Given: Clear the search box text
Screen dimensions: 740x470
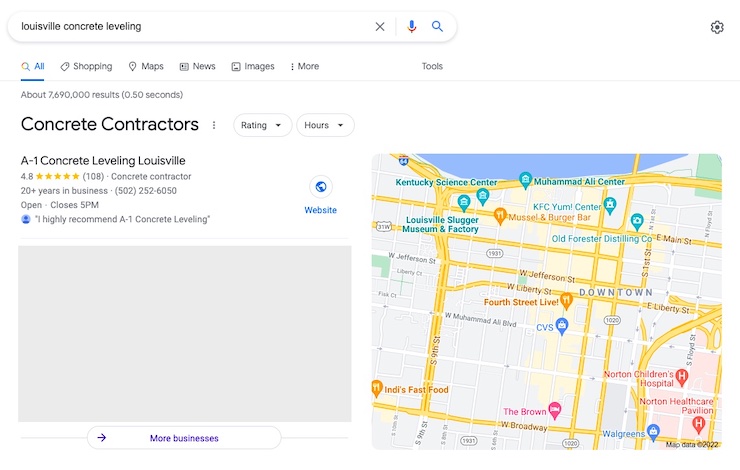Looking at the screenshot, I should click(380, 27).
